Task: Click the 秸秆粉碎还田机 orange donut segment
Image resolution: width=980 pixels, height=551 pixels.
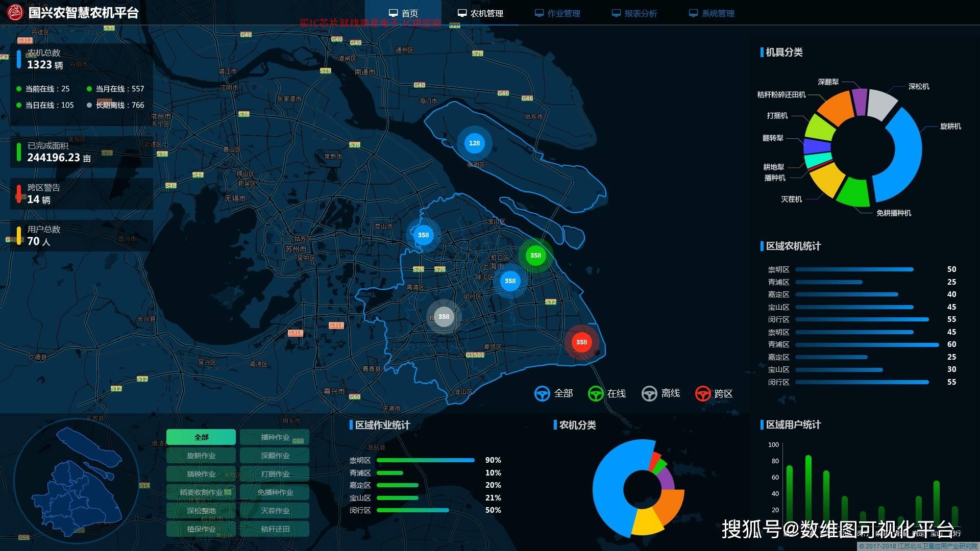Action: pyautogui.click(x=836, y=109)
